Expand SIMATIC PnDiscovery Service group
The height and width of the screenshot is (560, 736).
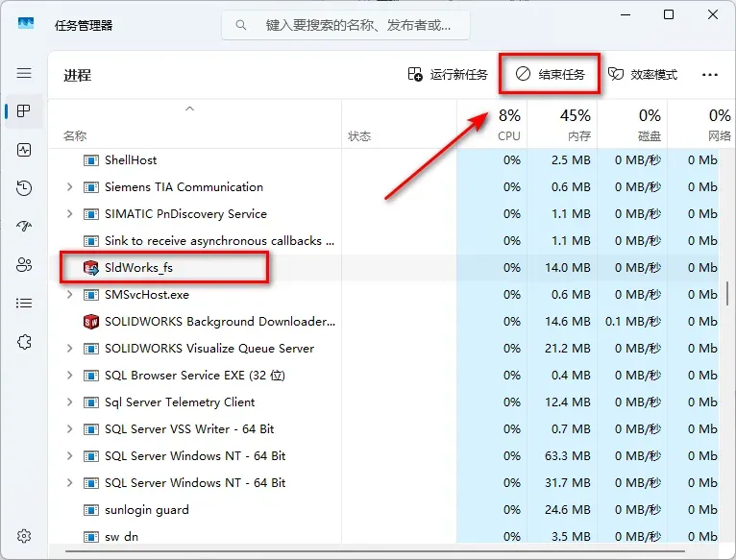click(x=69, y=213)
